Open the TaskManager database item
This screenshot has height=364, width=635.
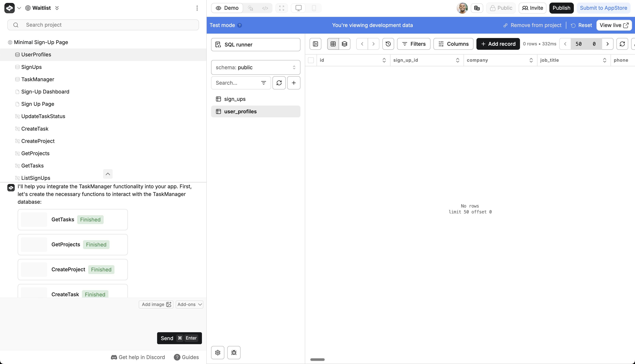(x=37, y=79)
